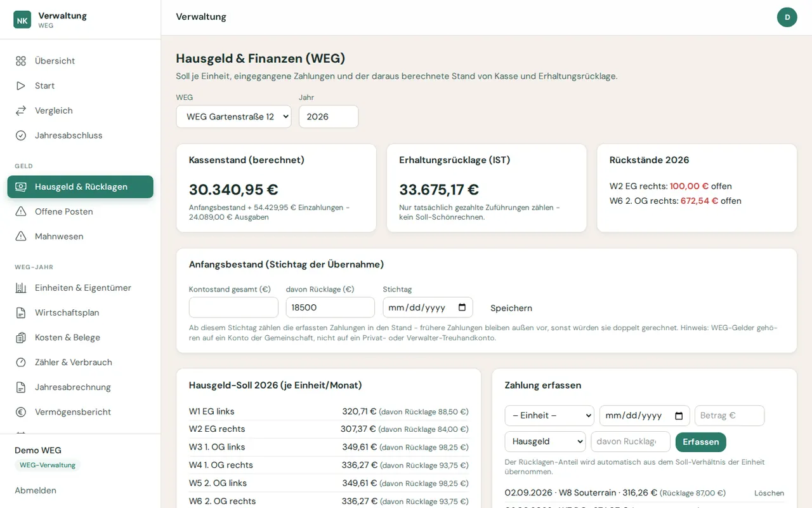Click the Kosten & Belege clipboard icon

21,337
